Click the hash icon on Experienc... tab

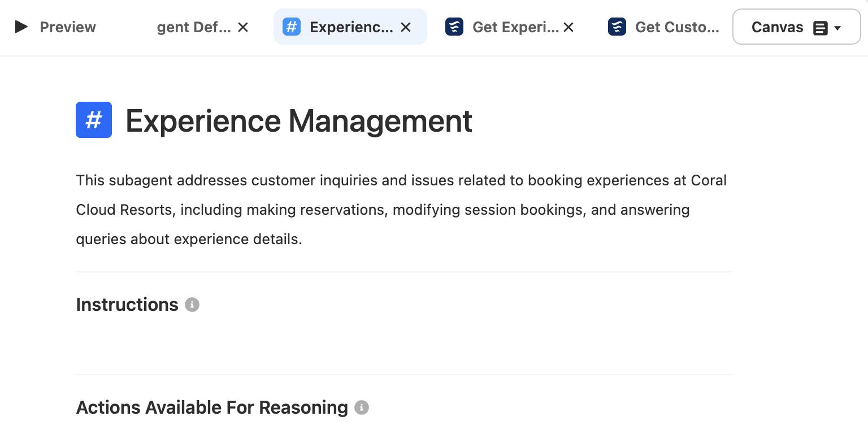[x=292, y=27]
